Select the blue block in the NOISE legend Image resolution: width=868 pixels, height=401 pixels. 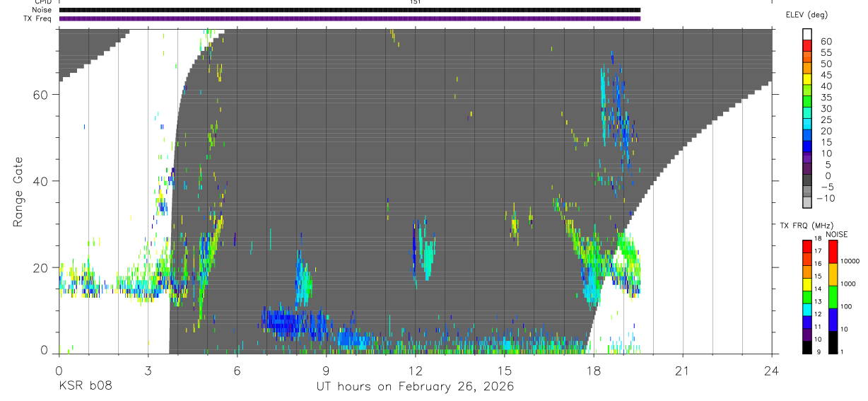(x=833, y=320)
